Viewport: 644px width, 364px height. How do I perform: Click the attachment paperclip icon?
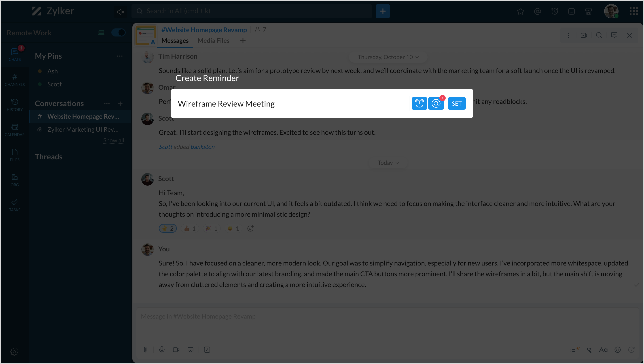click(146, 349)
